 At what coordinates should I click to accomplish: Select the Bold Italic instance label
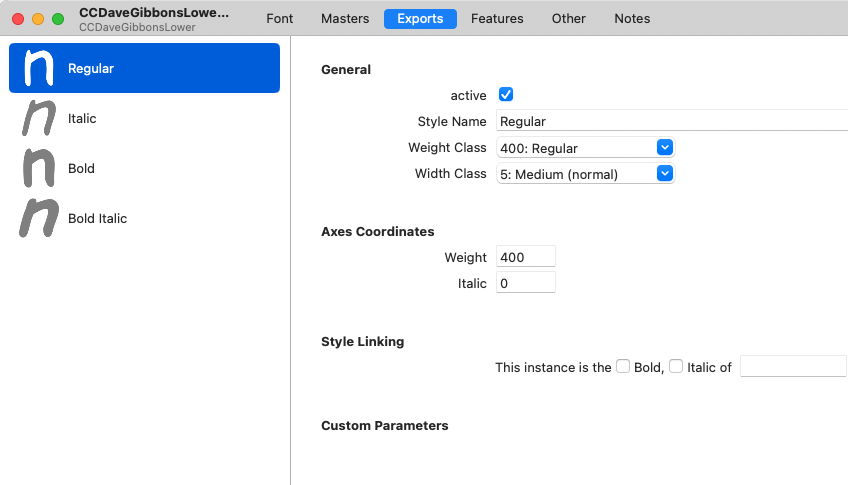pyautogui.click(x=98, y=218)
